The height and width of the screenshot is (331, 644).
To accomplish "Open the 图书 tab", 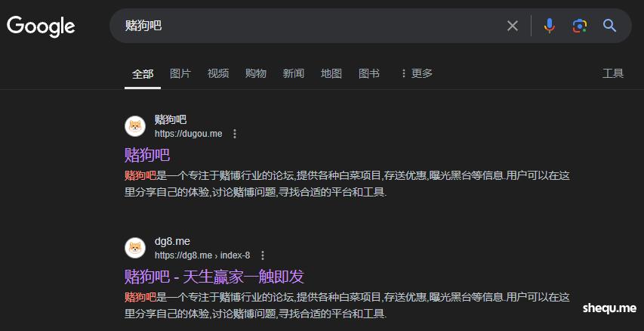I will tap(369, 73).
